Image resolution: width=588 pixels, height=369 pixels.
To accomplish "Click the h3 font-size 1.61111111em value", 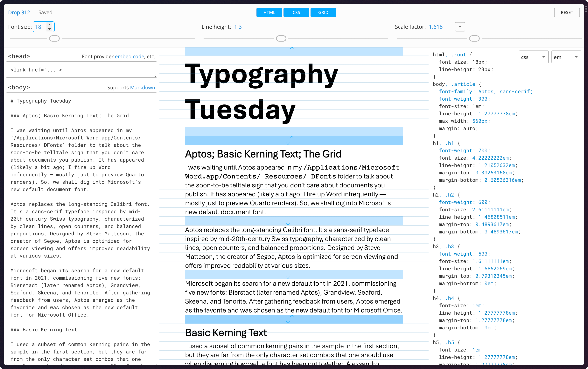I will 490,261.
